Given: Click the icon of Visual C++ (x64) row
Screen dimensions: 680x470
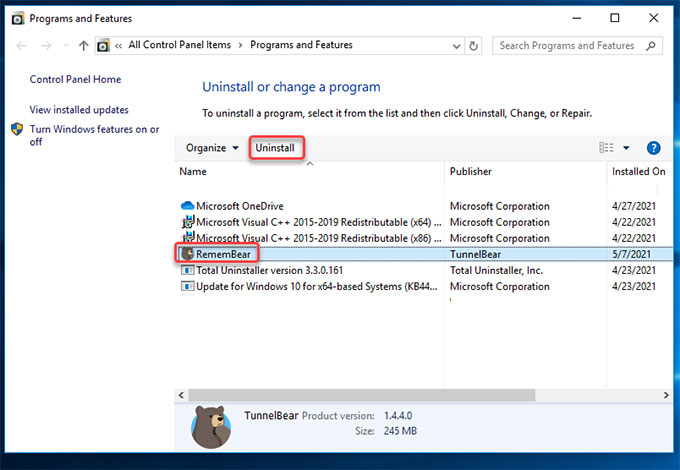Looking at the screenshot, I should (187, 222).
